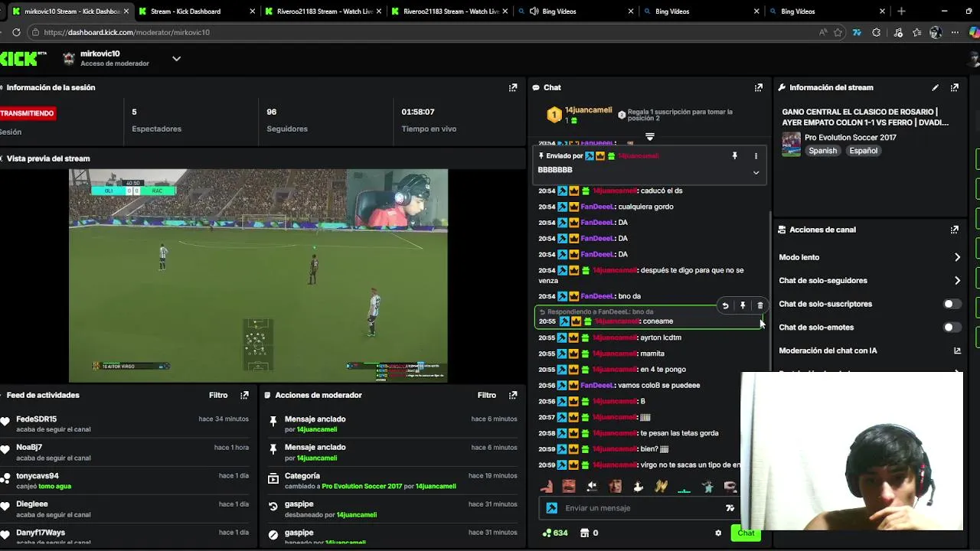Open 7TV emote picker in message box
Image resolution: width=980 pixels, height=551 pixels.
tap(730, 507)
